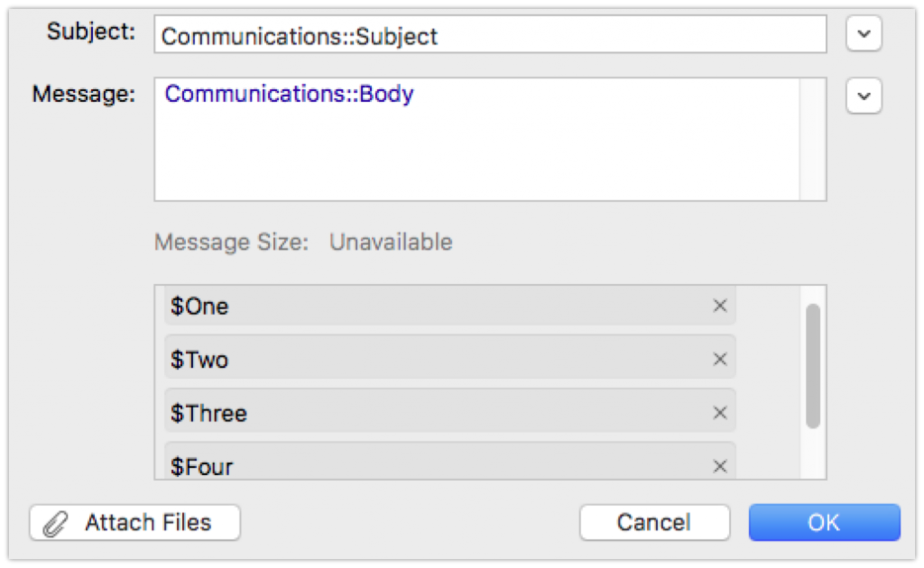Remove the $Four attachment item
Image resolution: width=924 pixels, height=568 pixels.
720,466
